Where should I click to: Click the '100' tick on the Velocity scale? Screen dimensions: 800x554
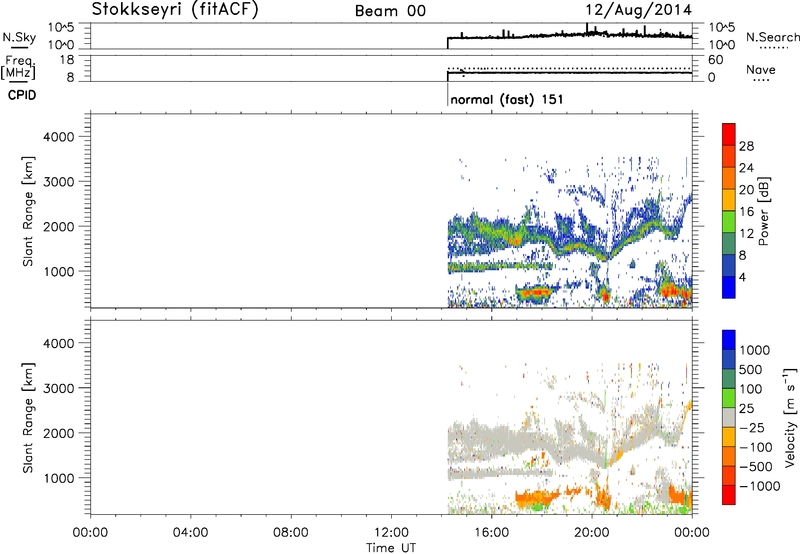751,389
